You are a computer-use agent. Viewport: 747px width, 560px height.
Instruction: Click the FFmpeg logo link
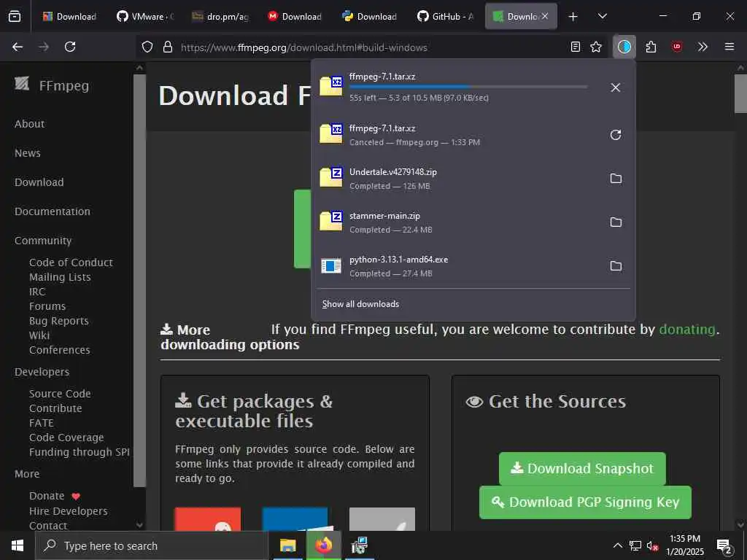click(52, 86)
